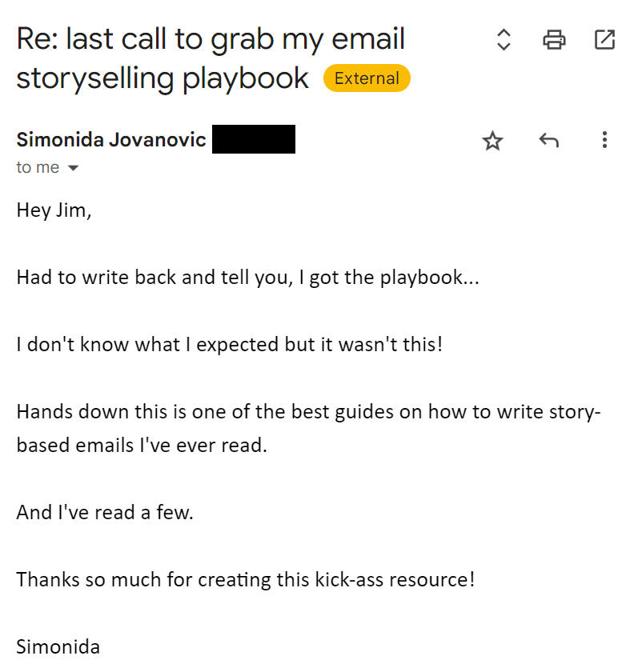Click the yellow External label
Image resolution: width=626 pixels, height=672 pixels.
(367, 78)
